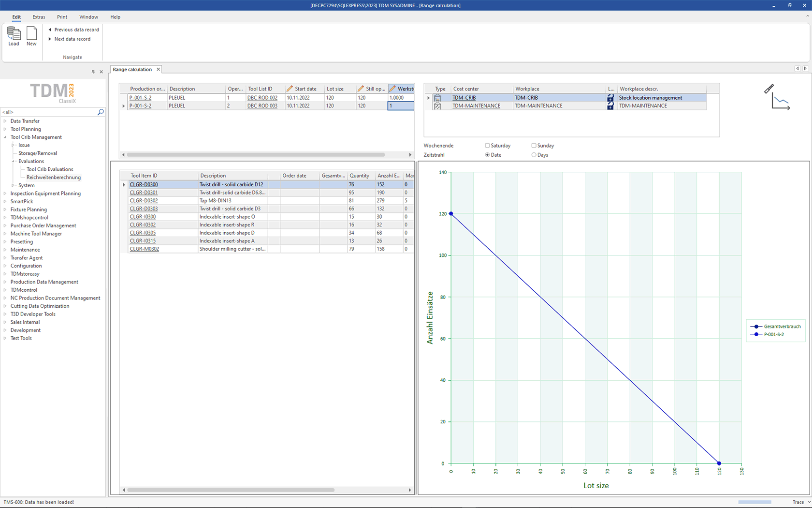
Task: Expand the Data Transfer tree node
Action: click(5, 121)
